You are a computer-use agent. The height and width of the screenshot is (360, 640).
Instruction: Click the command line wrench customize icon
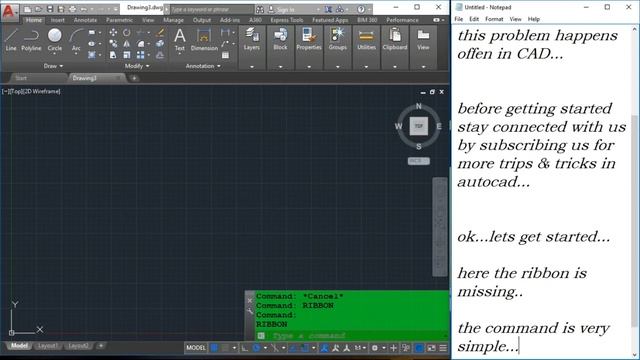tap(250, 311)
